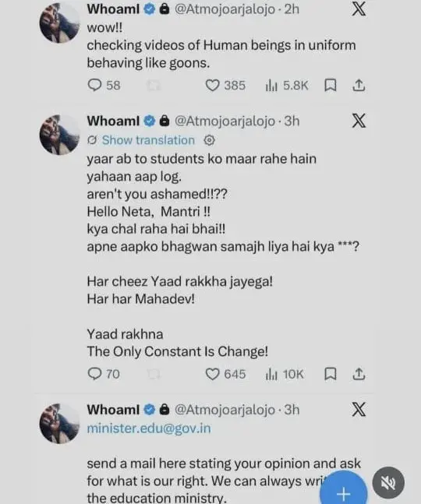The image size is (421, 504).
Task: Open replies with 70 comments
Action: 104,374
